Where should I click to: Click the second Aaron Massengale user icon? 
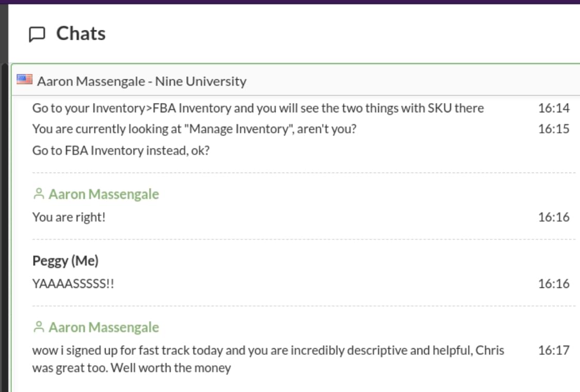click(39, 327)
